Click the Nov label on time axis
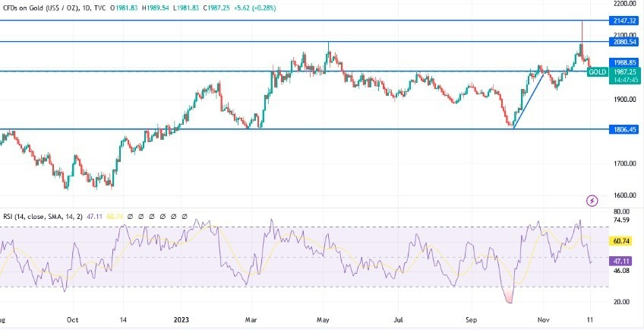This screenshot has height=330, width=644. click(544, 319)
